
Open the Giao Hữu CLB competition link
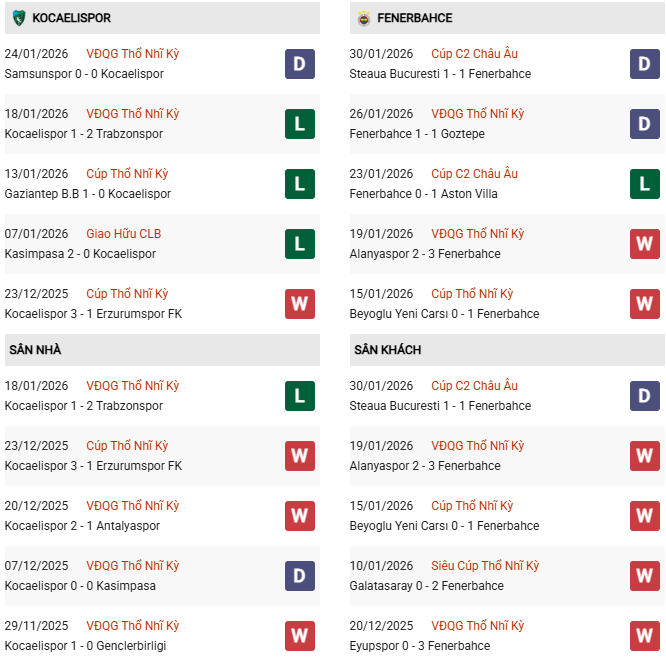coord(123,234)
